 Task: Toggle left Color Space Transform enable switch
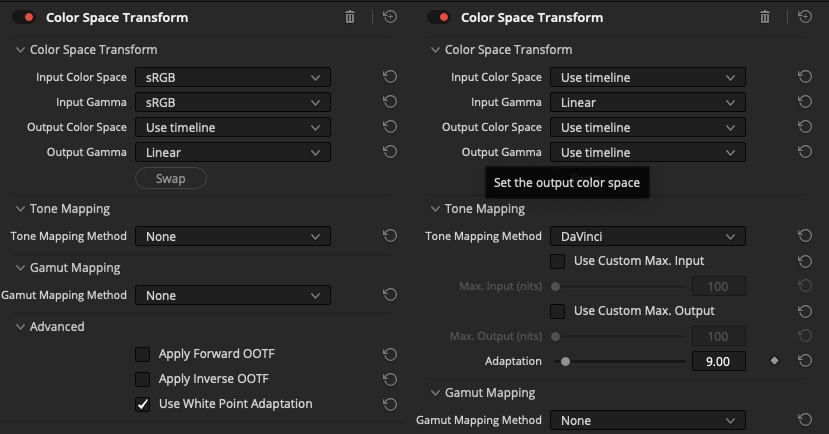click(24, 17)
